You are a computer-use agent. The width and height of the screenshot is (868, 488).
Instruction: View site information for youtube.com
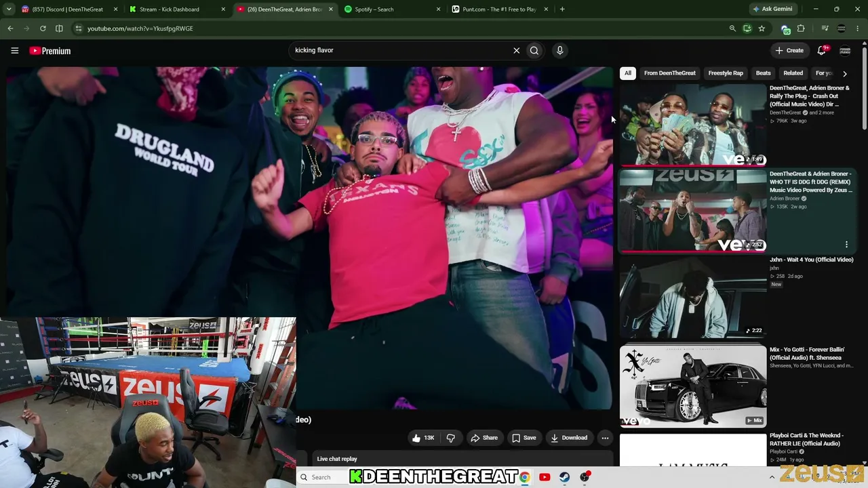tap(79, 28)
